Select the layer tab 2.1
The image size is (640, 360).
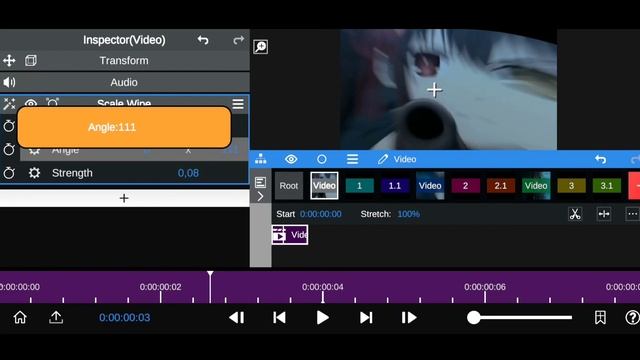[x=500, y=186]
